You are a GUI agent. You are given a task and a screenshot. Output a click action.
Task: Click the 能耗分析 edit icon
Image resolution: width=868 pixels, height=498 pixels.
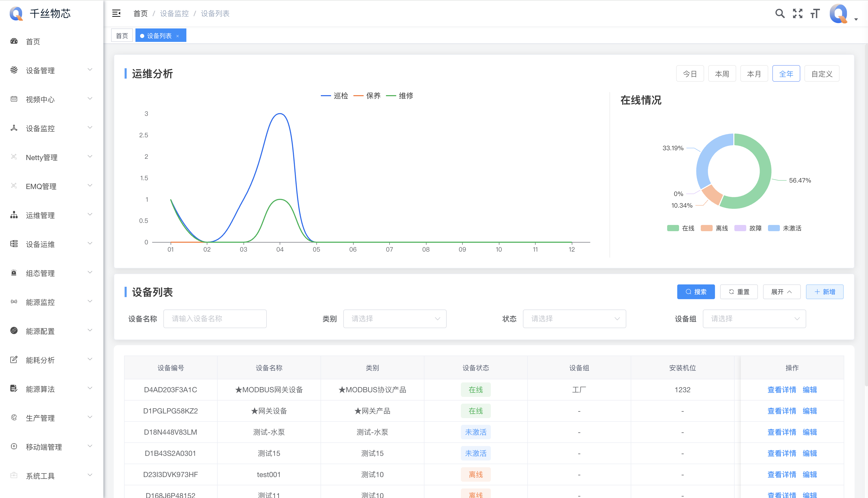coord(14,360)
